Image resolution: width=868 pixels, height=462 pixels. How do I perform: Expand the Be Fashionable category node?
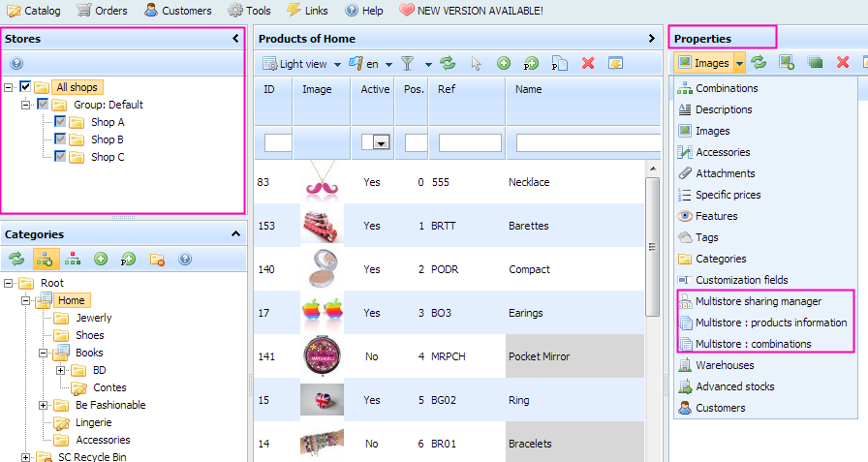44,405
